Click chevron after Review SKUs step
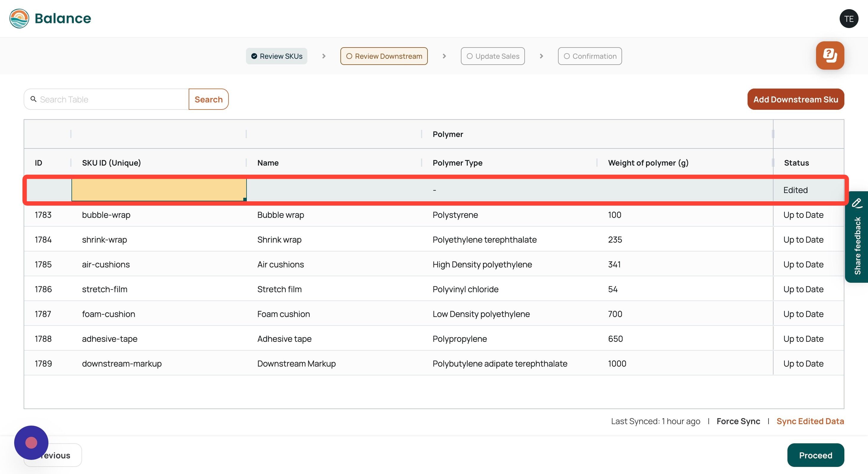Image resolution: width=868 pixels, height=474 pixels. (324, 56)
